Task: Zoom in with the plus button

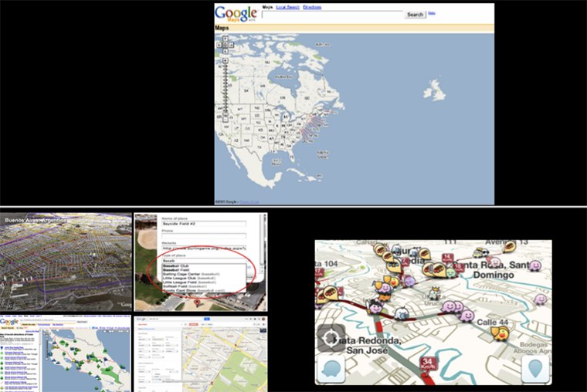Action: [225, 61]
